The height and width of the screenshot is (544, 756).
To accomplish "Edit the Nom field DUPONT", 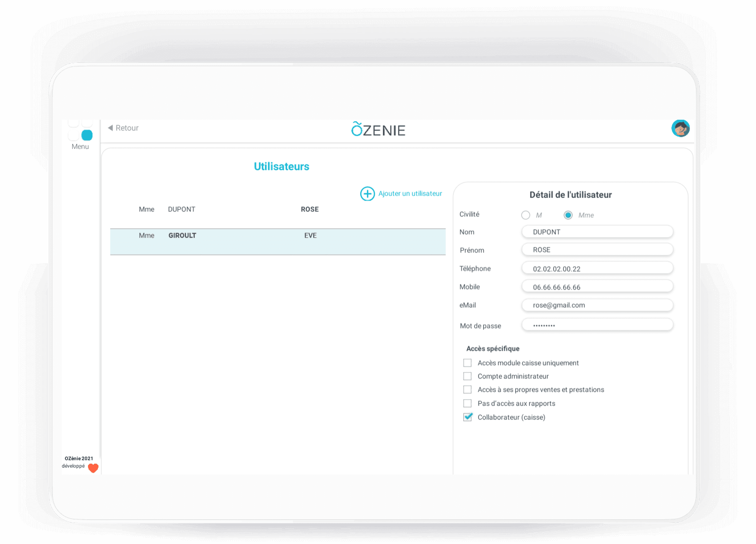I will point(597,232).
